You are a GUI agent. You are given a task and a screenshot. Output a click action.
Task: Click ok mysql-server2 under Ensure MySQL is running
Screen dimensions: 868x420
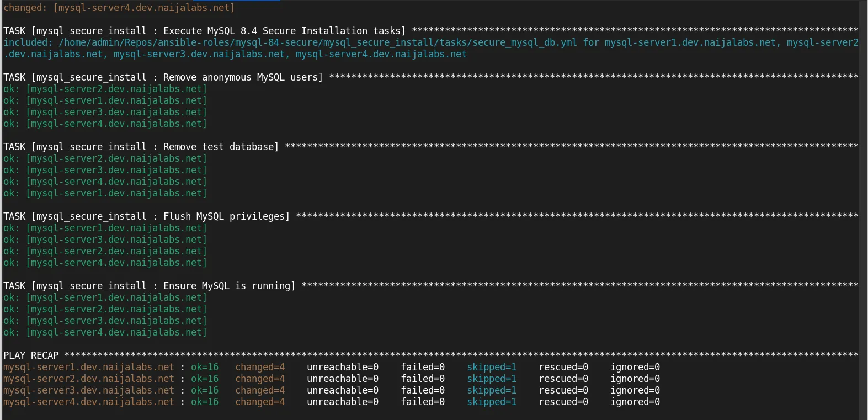105,309
